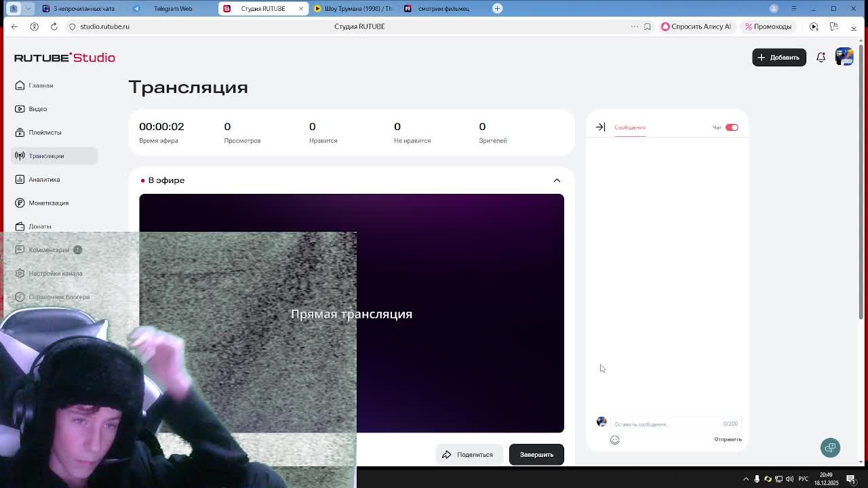Open the Главная home icon in sidebar
The image size is (868, 488).
tap(20, 85)
